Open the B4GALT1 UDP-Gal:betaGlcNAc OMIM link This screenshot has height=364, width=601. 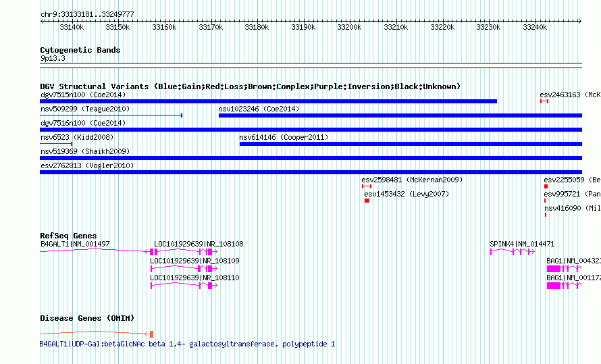[188, 344]
